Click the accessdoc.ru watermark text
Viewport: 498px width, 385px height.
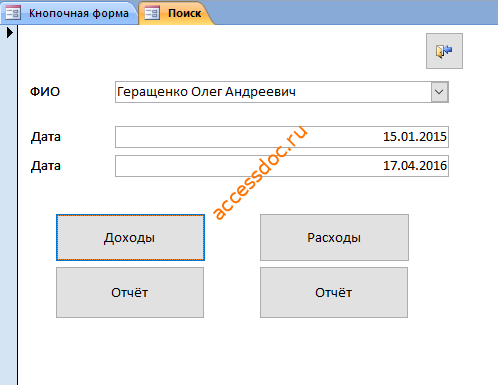tap(260, 173)
